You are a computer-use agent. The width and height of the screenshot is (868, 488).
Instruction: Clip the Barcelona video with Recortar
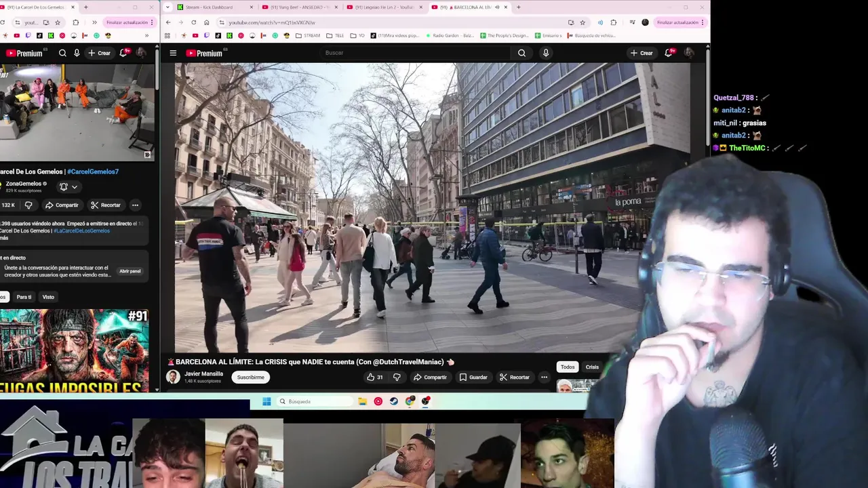[x=514, y=378]
